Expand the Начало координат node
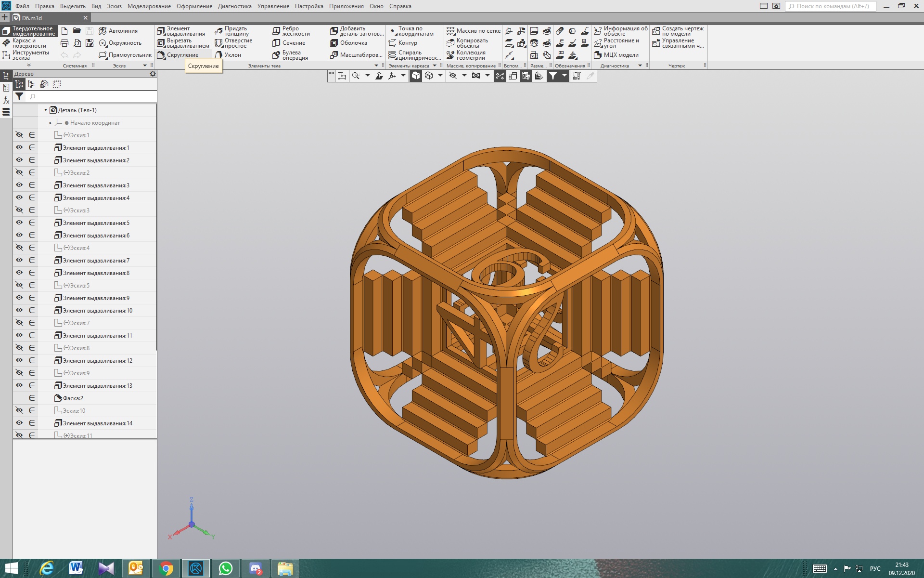The image size is (924, 578). coord(51,123)
